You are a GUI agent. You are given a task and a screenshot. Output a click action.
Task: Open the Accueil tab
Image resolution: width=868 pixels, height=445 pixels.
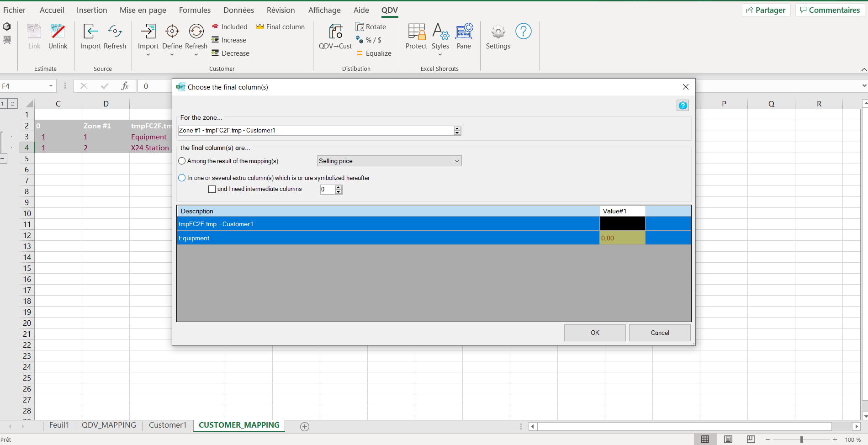[52, 10]
